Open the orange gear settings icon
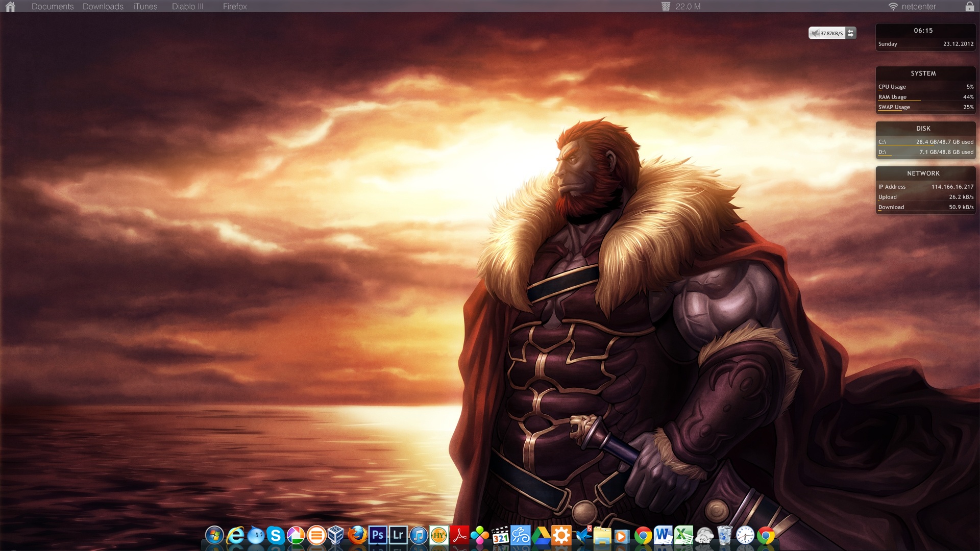Viewport: 980px width, 551px height. tap(561, 536)
